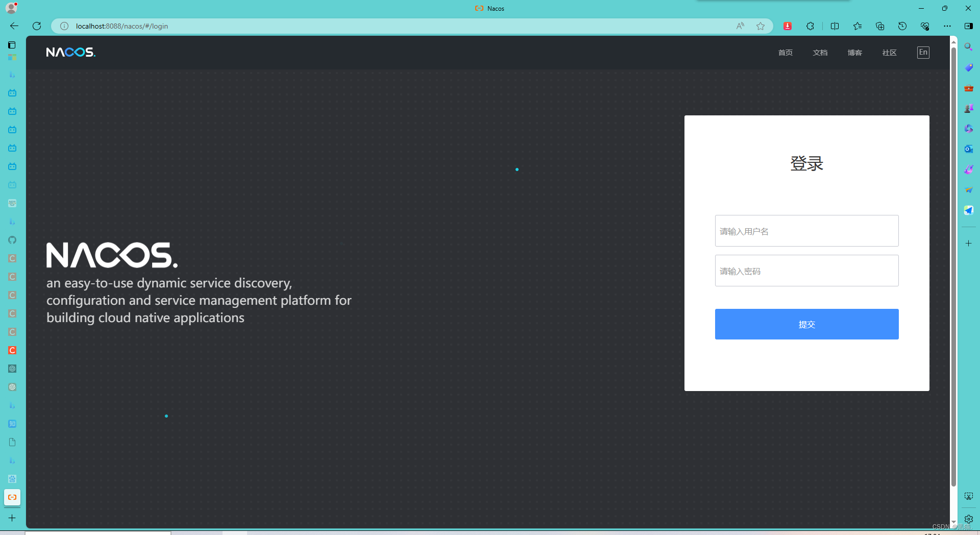Screen dimensions: 980x535
Task: Open Collections panel
Action: pyautogui.click(x=880, y=26)
